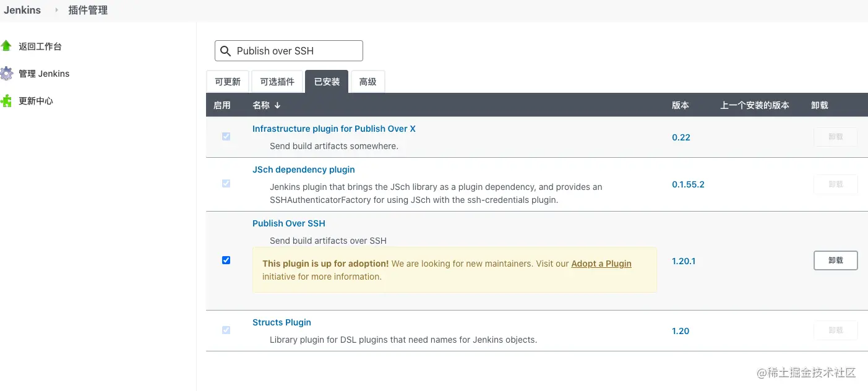This screenshot has width=868, height=391.
Task: Click the 'Library plugin for DSL plugins' description
Action: pyautogui.click(x=403, y=340)
